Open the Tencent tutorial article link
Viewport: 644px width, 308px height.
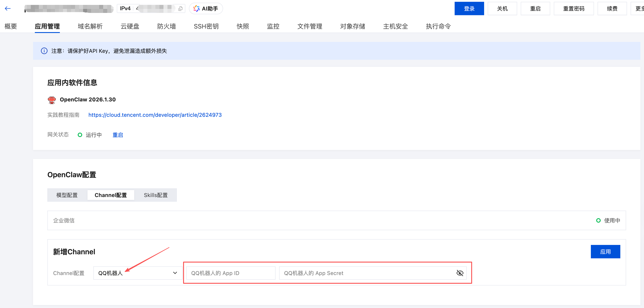coord(155,115)
